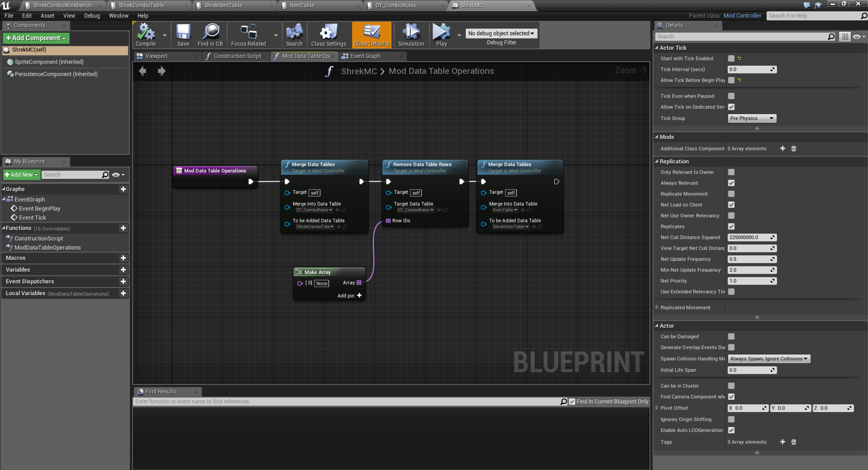Click the Class Settings icon
The height and width of the screenshot is (470, 868).
coord(328,34)
